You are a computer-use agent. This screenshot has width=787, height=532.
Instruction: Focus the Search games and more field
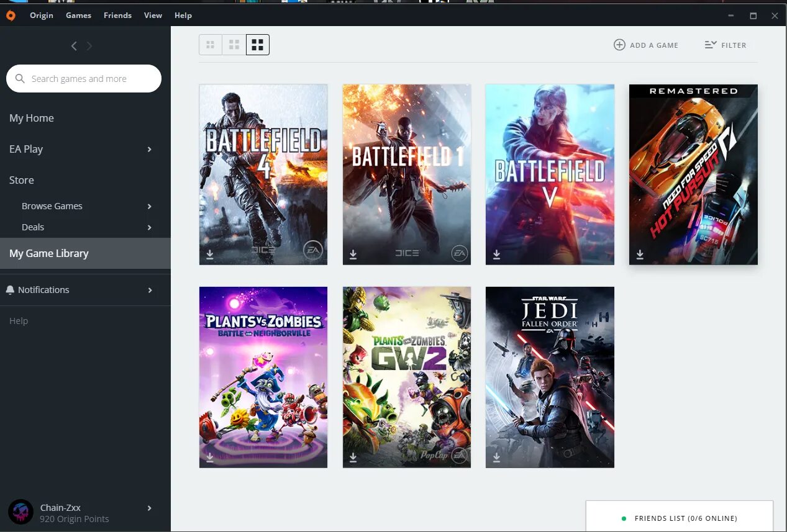(84, 79)
